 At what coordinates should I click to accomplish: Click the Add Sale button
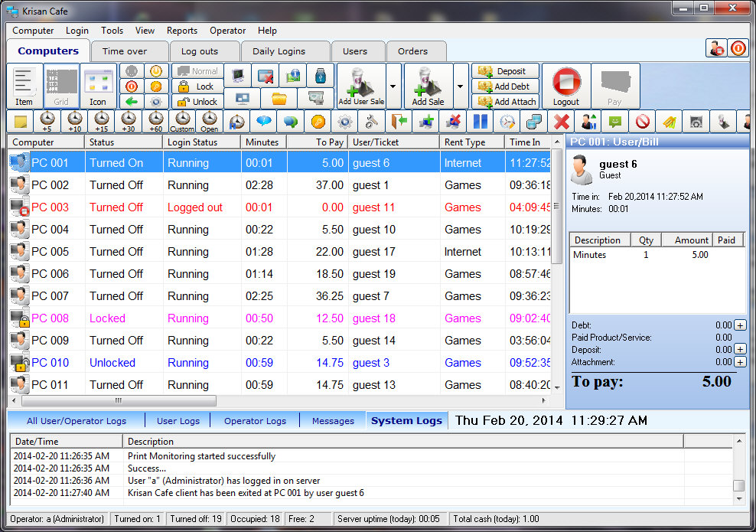coord(429,86)
